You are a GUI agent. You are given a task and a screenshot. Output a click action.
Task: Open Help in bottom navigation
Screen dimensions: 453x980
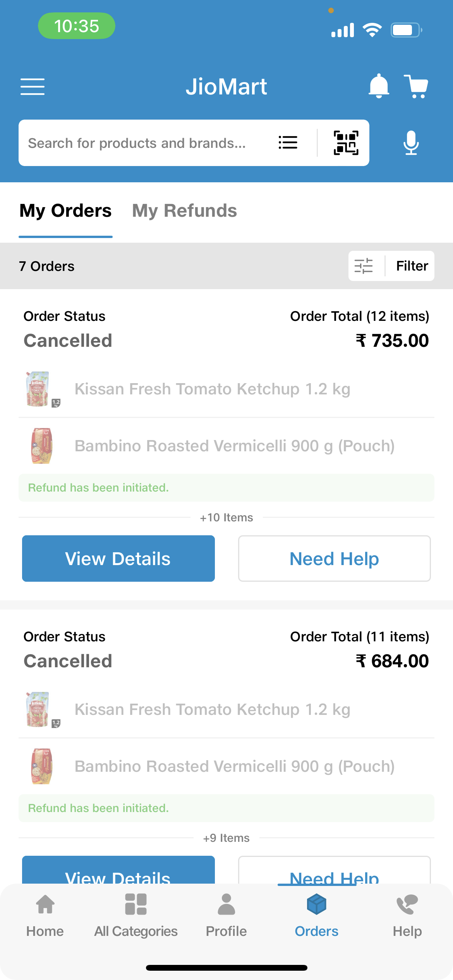[407, 915]
